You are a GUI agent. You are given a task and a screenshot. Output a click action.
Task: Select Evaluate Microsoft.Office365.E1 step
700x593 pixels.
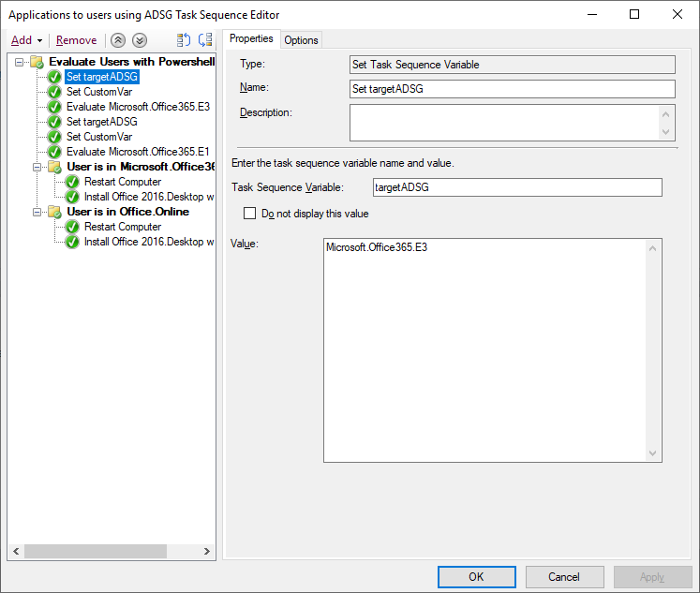click(x=138, y=152)
